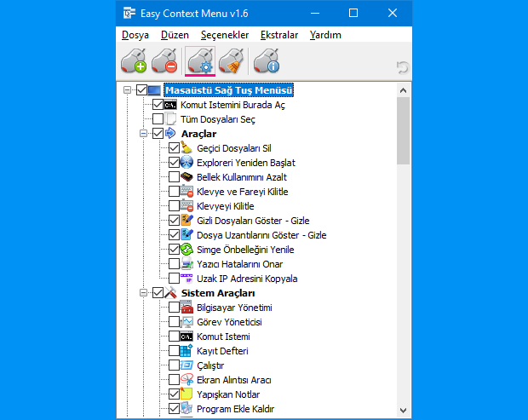Click the mouse icon with red minus
Viewport: 528px width, 420px height.
164,62
